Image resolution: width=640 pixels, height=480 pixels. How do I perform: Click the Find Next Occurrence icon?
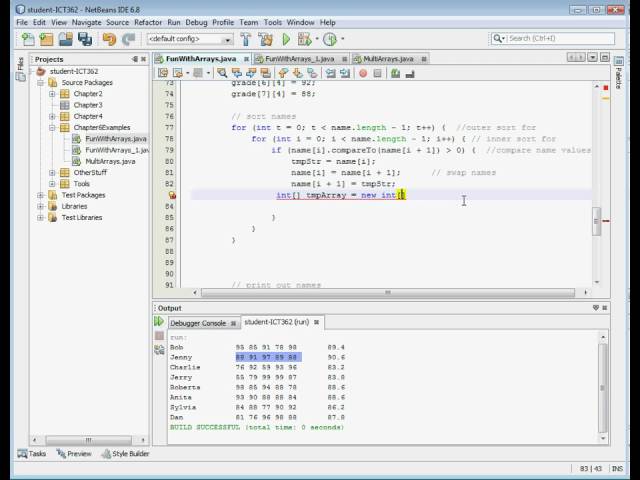pyautogui.click(x=251, y=73)
